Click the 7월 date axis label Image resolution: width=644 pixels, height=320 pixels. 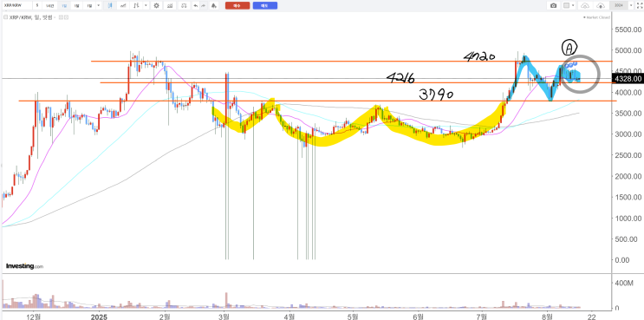481,317
